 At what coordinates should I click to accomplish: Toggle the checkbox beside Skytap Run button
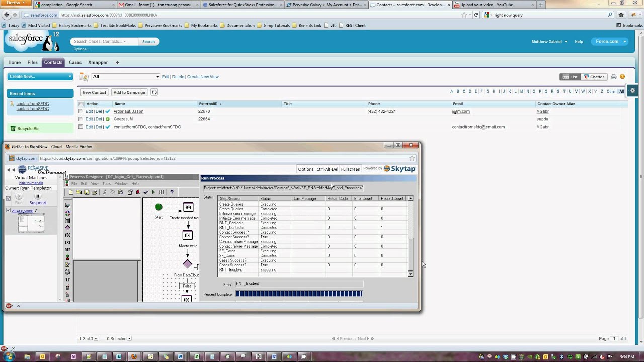[8, 198]
